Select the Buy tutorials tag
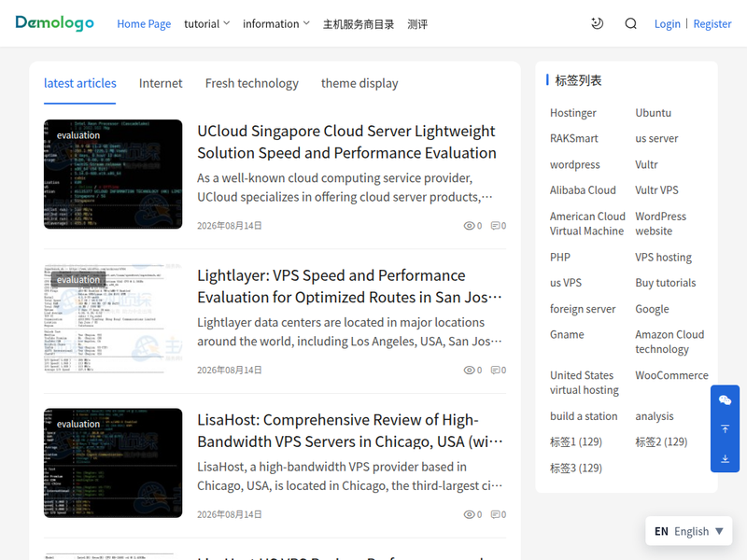Screen dimensions: 747x560 point(665,283)
